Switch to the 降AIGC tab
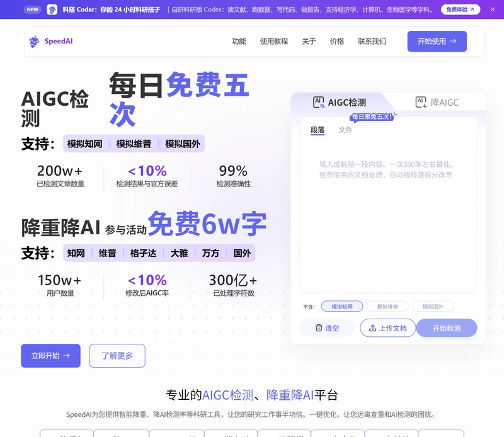This screenshot has height=437, width=504. coord(437,103)
